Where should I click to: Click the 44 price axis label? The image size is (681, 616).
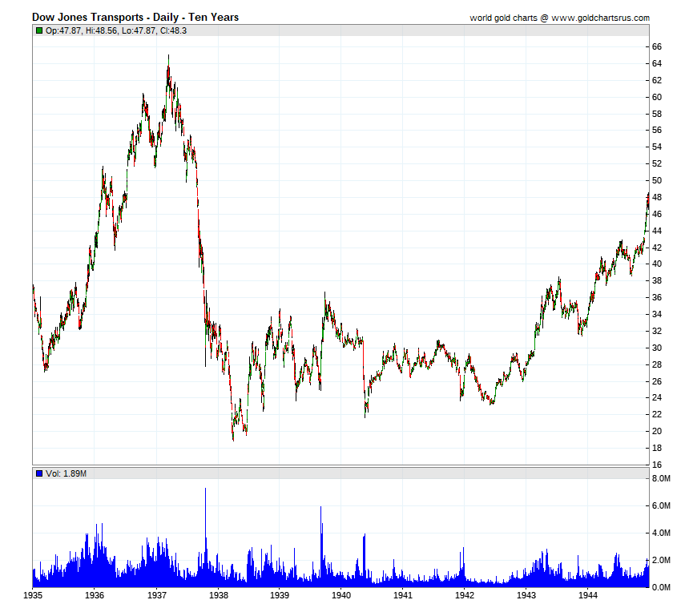pyautogui.click(x=657, y=231)
